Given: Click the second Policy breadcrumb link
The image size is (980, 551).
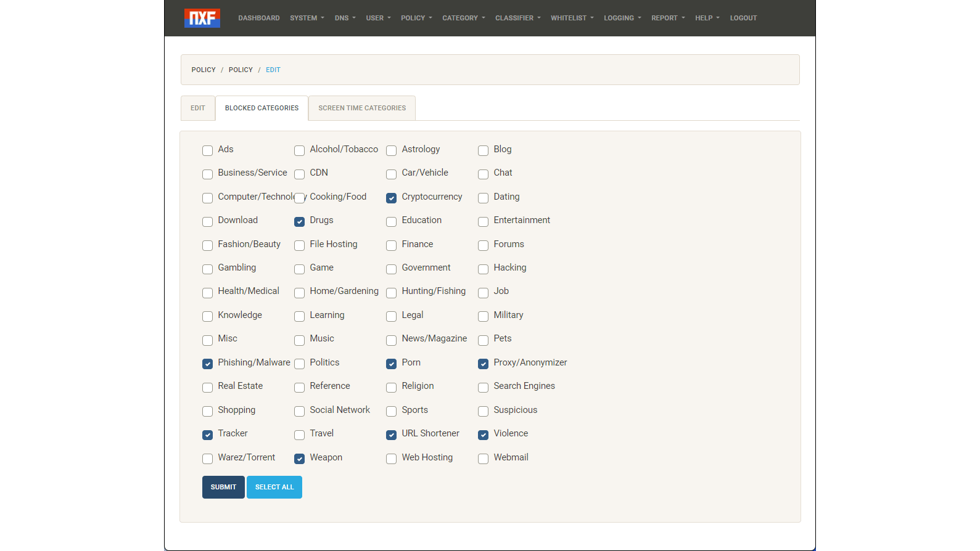Looking at the screenshot, I should click(241, 70).
